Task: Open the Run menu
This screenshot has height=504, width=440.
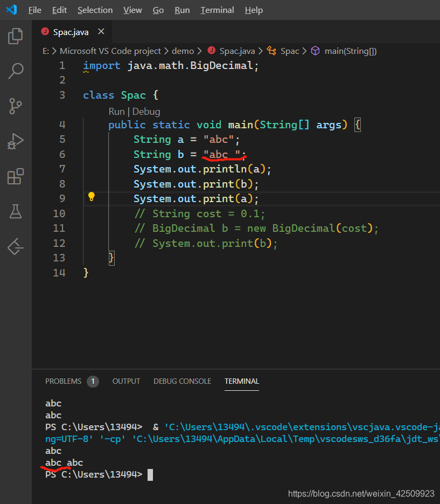Action: pyautogui.click(x=182, y=10)
